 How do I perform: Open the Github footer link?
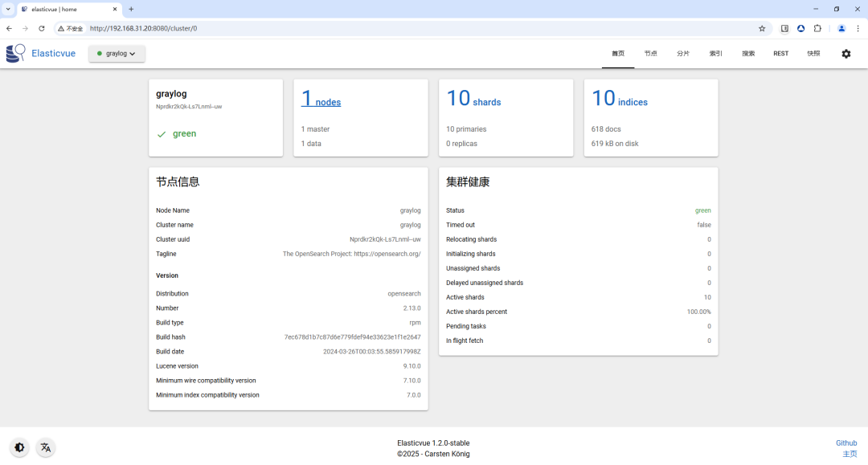[x=845, y=443]
